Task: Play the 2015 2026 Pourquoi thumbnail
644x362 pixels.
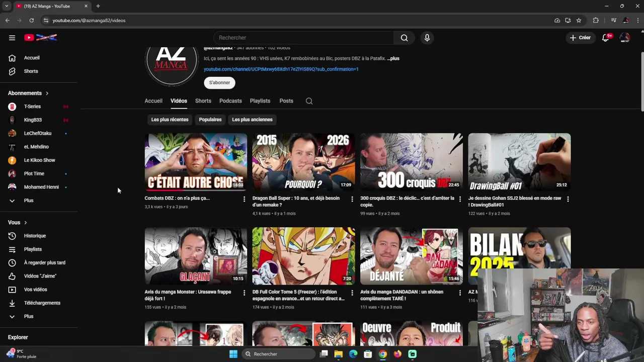Action: point(303,162)
